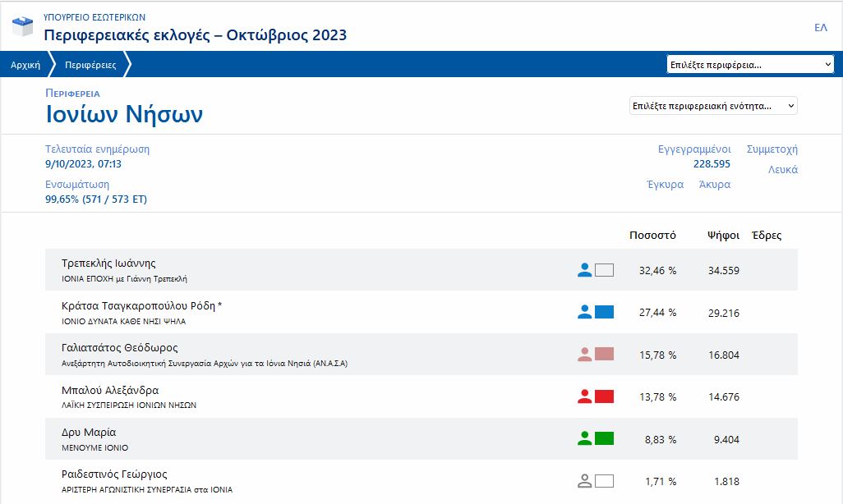Click the pink person icon for Γαλιατσάτος Θεόδωρος
843x504 pixels.
click(x=584, y=355)
